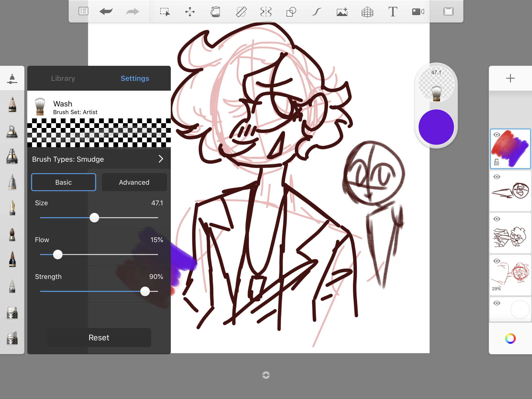Open the Time-lapse video camera tool
This screenshot has height=399, width=532.
click(418, 11)
